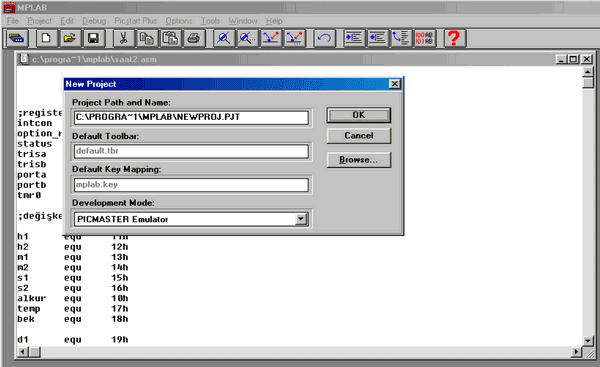Click the second blue-red replace icon
This screenshot has width=600, height=367.
point(295,38)
